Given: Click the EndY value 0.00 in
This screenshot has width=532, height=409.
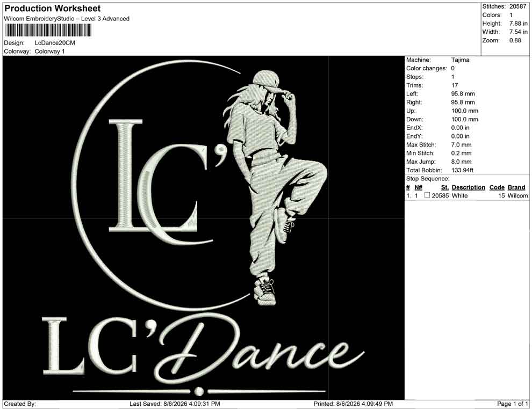Looking at the screenshot, I should coord(461,136).
